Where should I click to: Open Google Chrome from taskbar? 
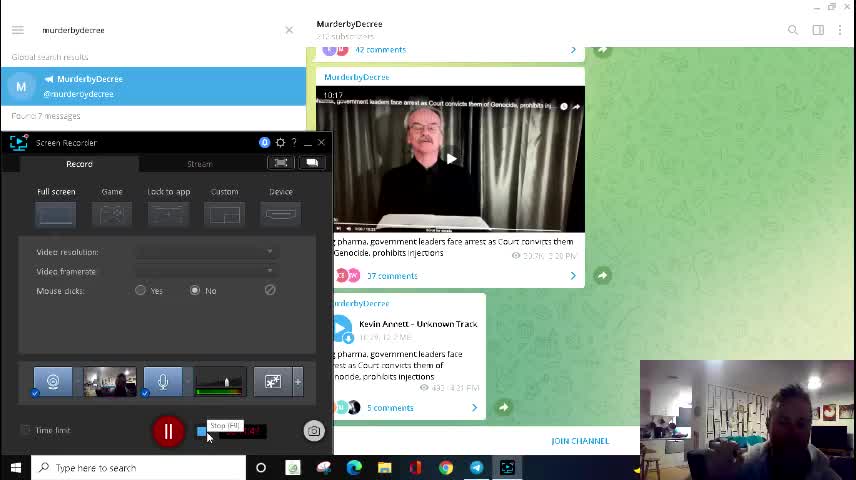[x=446, y=468]
